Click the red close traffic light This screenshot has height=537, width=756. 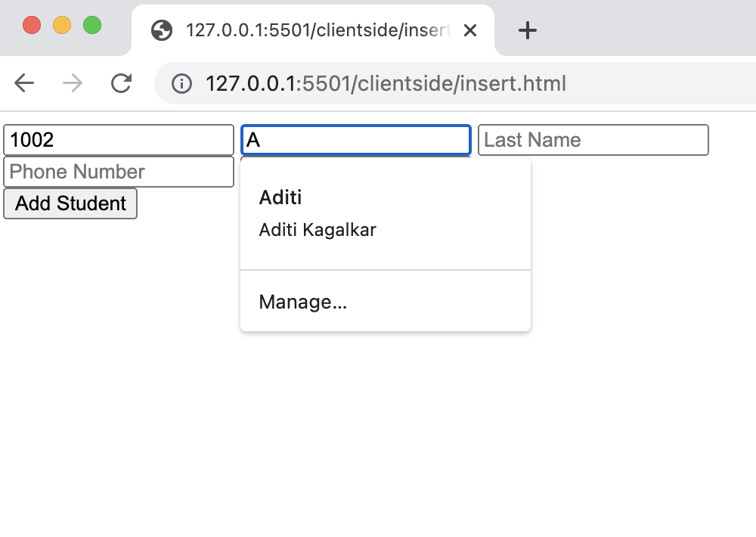pyautogui.click(x=31, y=24)
